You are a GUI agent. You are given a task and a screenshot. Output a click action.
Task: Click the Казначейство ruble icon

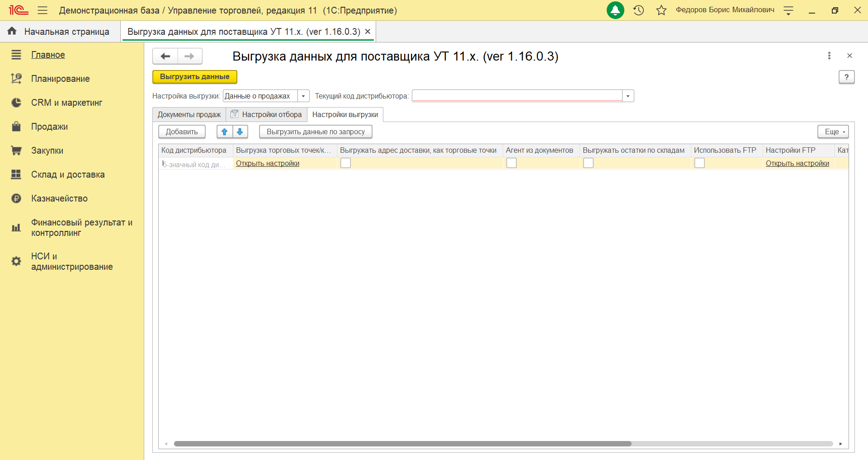point(16,198)
